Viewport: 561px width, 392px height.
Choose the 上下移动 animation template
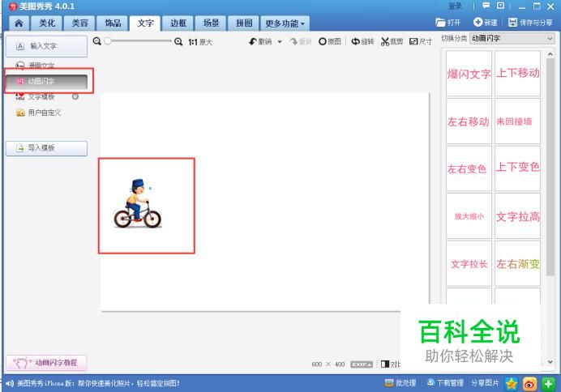(x=518, y=74)
